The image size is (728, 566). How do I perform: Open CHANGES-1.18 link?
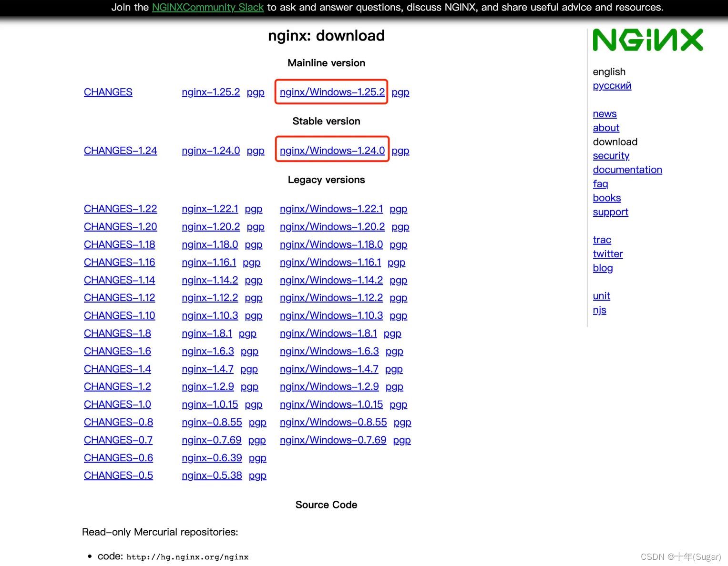pyautogui.click(x=120, y=244)
